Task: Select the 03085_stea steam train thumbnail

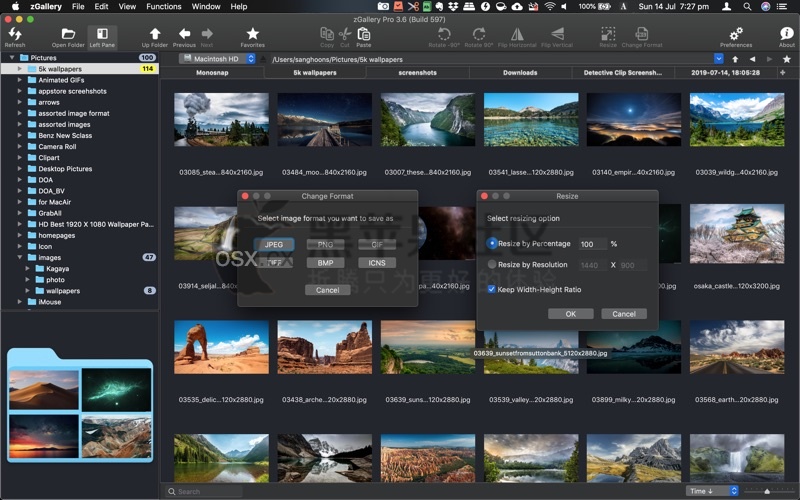Action: [x=221, y=119]
